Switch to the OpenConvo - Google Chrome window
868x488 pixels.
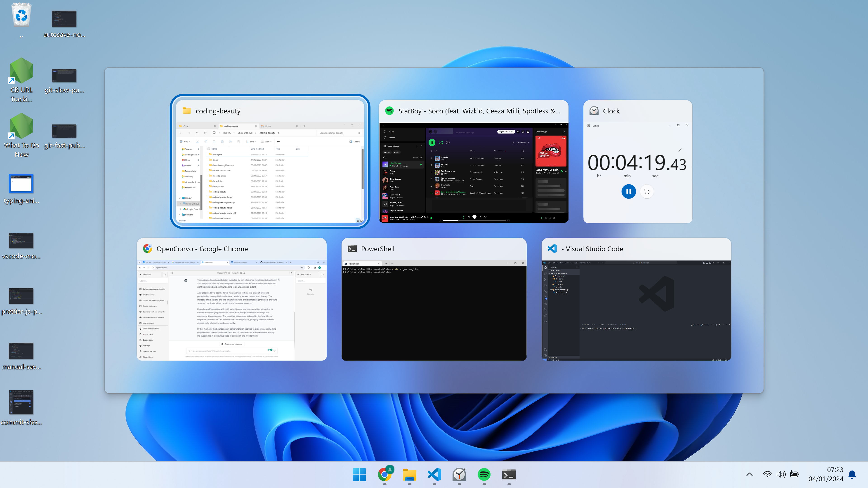point(232,299)
